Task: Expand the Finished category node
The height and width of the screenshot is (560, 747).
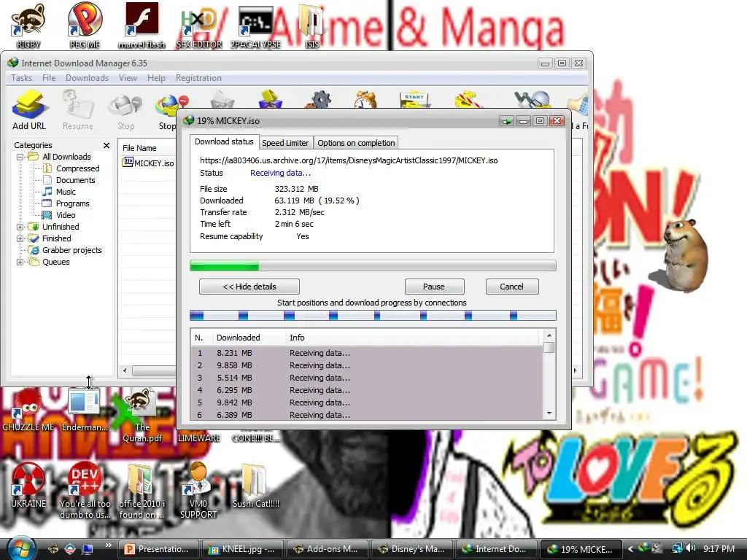Action: tap(20, 238)
